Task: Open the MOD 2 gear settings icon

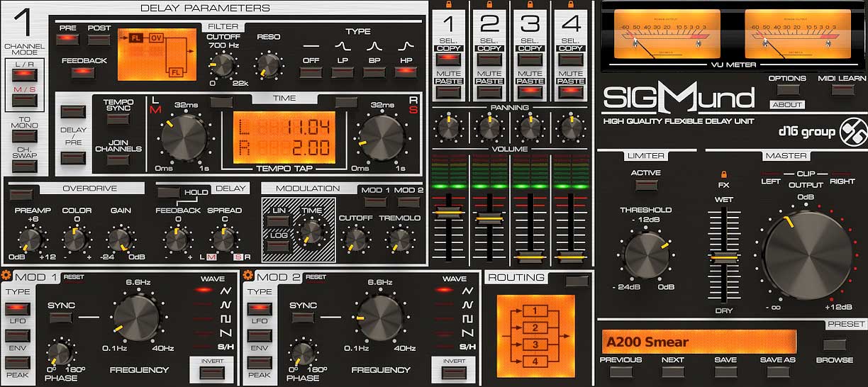Action: (x=247, y=276)
